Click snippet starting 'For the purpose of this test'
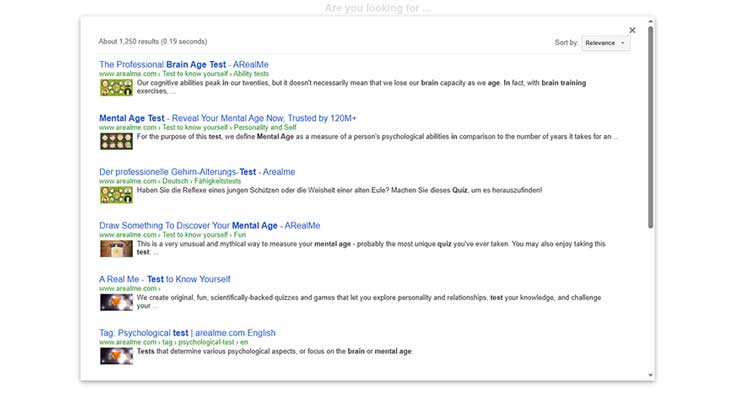 [x=377, y=136]
